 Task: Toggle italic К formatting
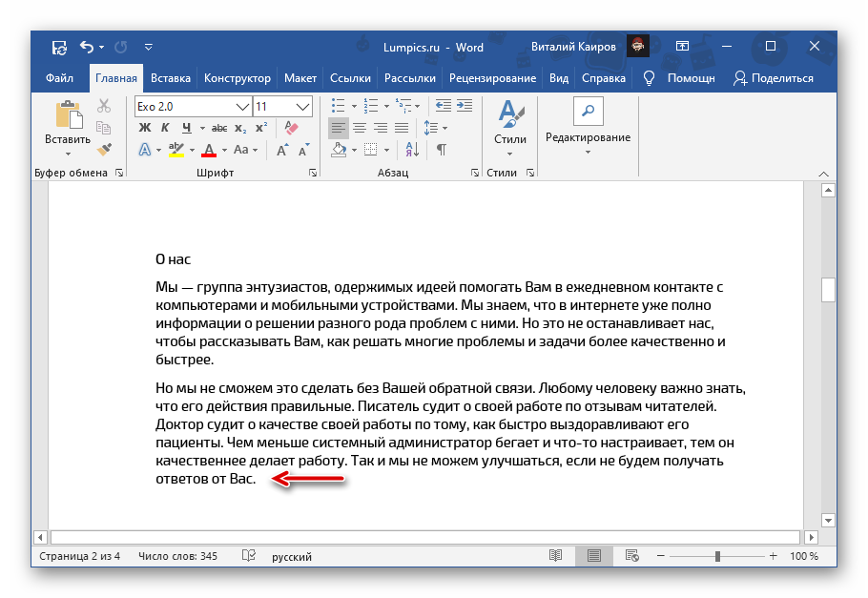pos(165,128)
